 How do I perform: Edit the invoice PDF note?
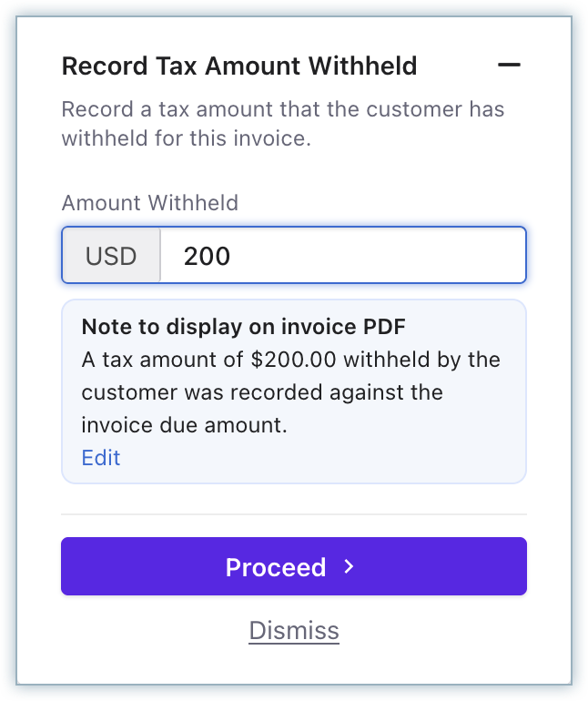[x=101, y=457]
